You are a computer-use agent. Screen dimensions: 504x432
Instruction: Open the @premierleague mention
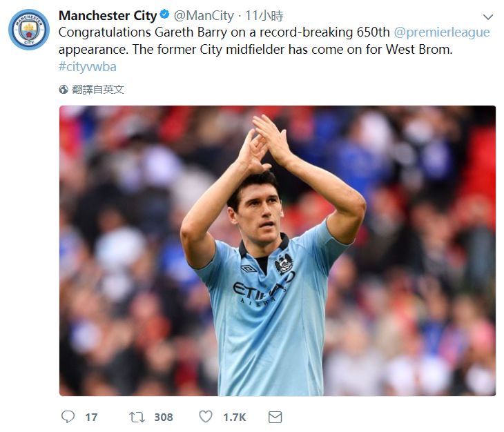441,32
